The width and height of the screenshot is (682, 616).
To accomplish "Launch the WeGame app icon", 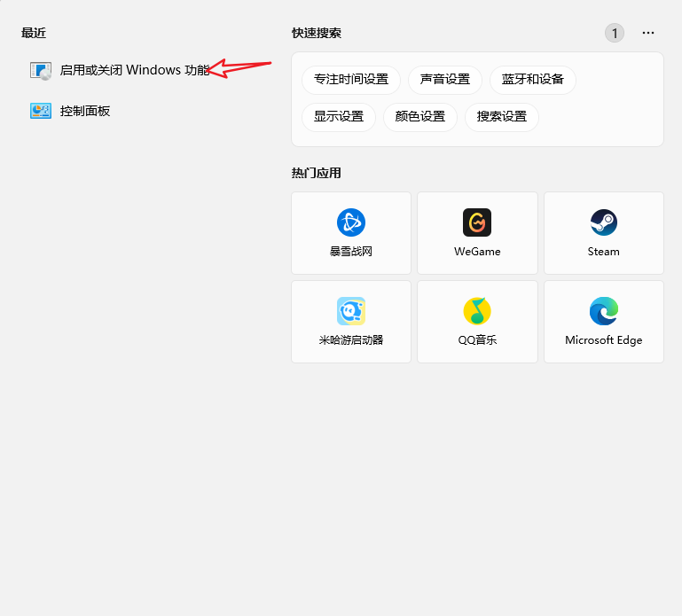I will pos(477,222).
